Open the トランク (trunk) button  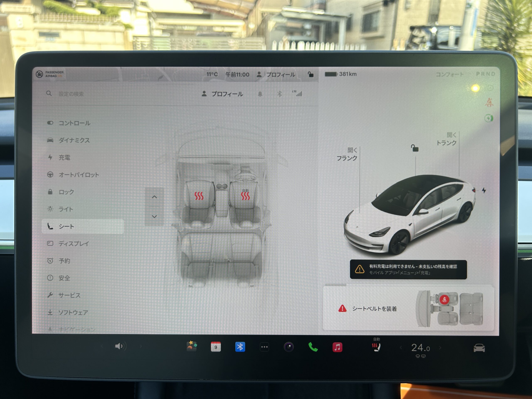[x=446, y=139]
